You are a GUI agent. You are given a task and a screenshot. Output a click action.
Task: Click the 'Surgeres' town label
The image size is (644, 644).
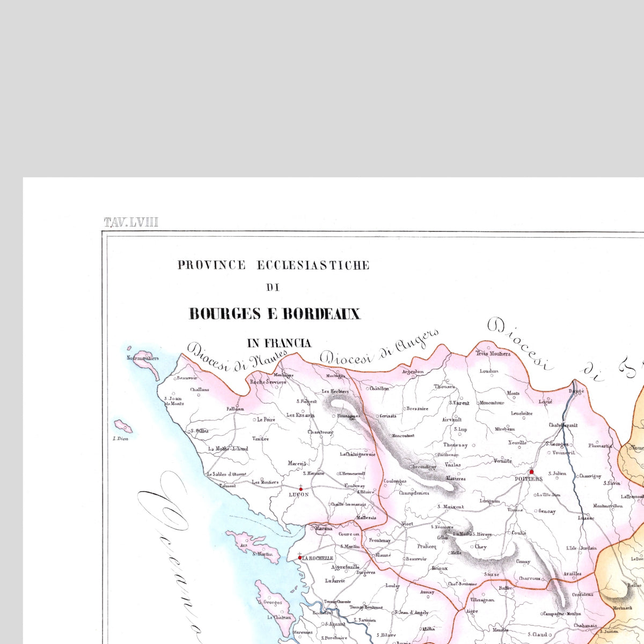point(365,573)
